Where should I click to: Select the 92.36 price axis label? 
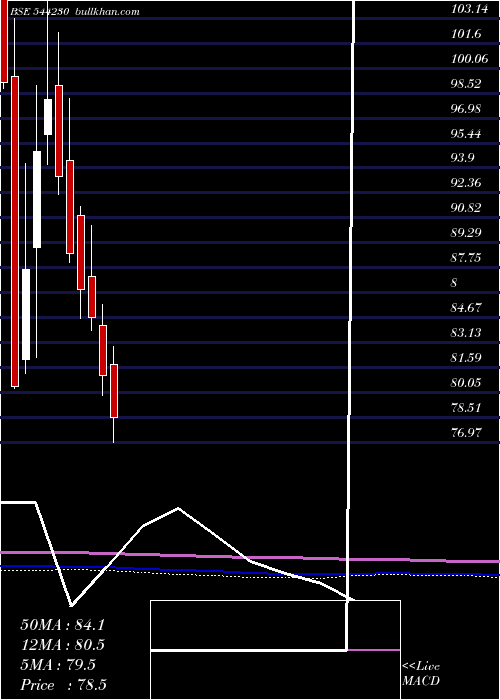pos(466,183)
